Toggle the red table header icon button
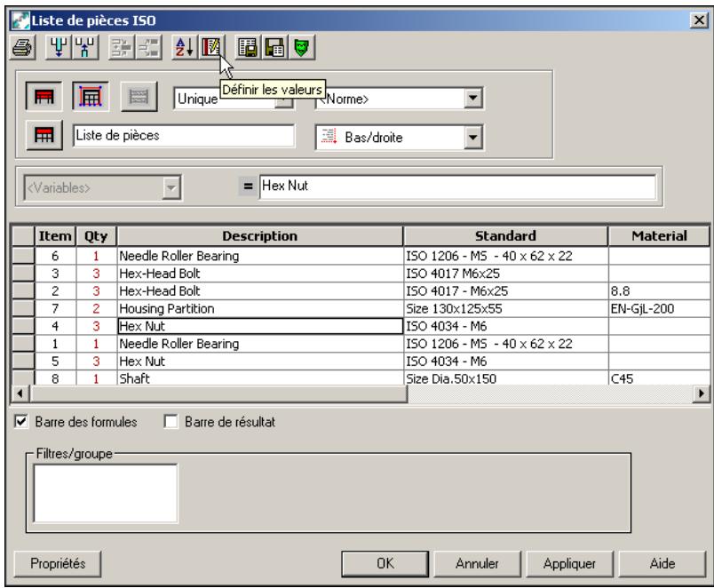 (x=44, y=97)
